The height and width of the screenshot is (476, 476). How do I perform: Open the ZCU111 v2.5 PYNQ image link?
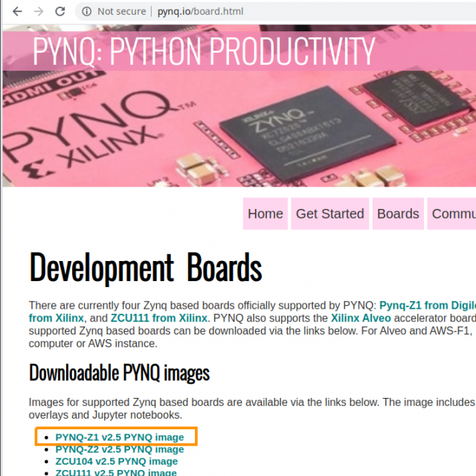pos(116,472)
